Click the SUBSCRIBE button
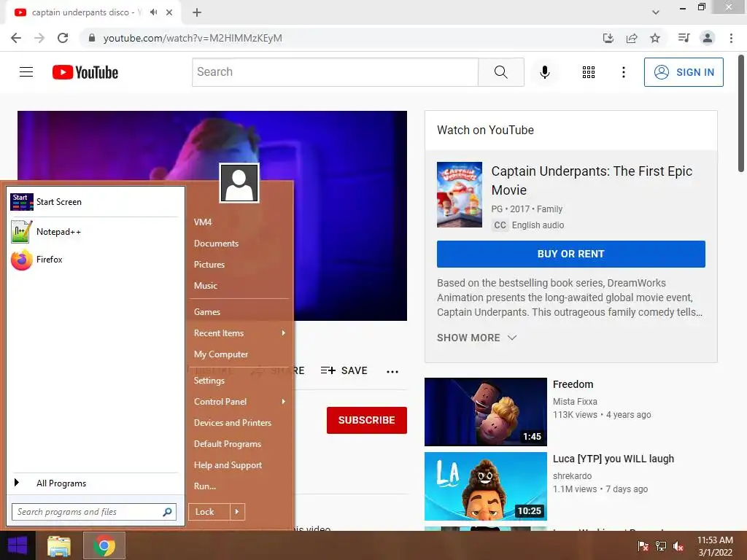747x560 pixels. coord(366,420)
